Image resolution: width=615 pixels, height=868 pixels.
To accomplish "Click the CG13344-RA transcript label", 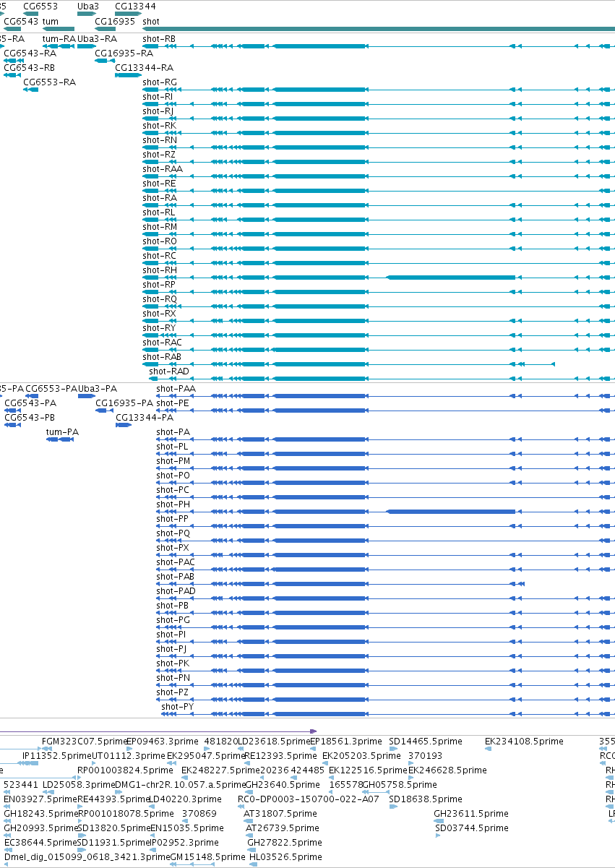I will pyautogui.click(x=145, y=67).
